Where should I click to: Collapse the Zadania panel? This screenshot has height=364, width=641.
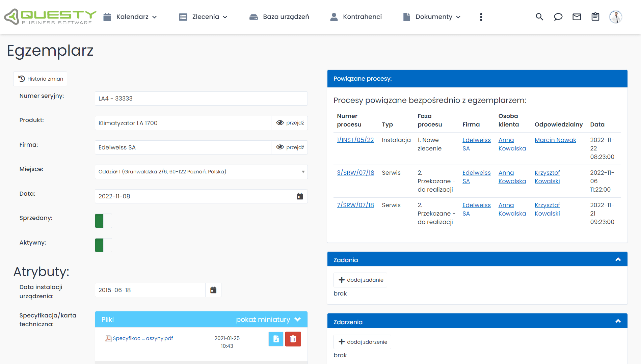click(x=618, y=259)
